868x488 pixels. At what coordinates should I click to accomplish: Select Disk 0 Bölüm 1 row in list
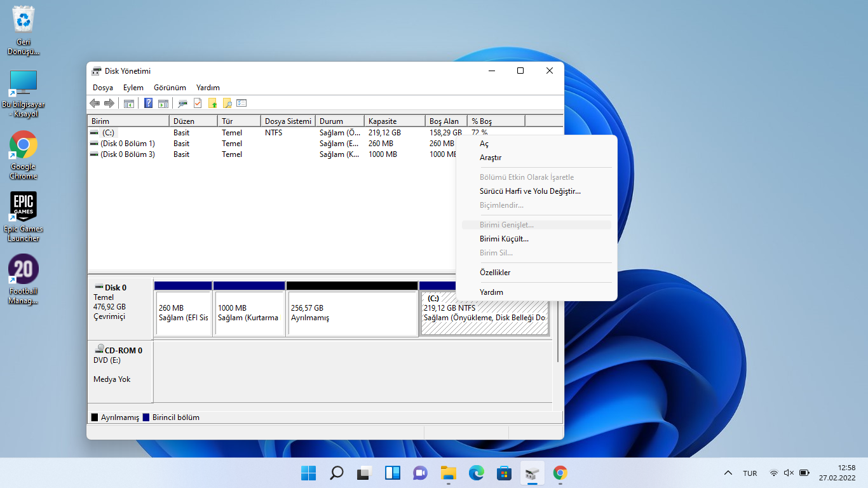tap(127, 144)
